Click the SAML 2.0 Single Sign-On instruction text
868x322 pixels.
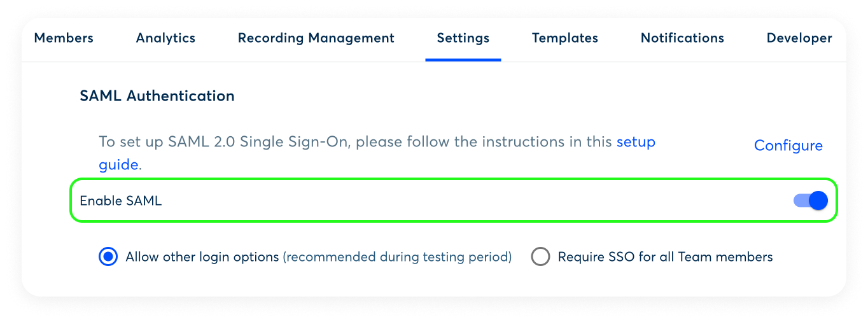pyautogui.click(x=355, y=142)
